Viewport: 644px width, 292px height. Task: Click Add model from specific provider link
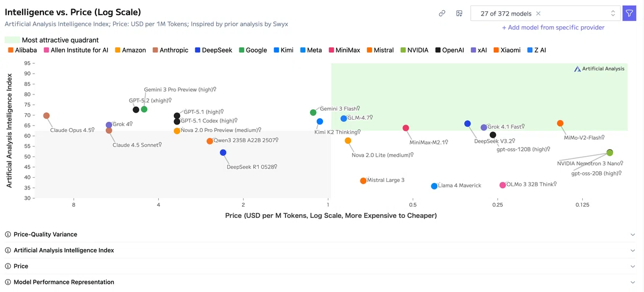(x=553, y=27)
